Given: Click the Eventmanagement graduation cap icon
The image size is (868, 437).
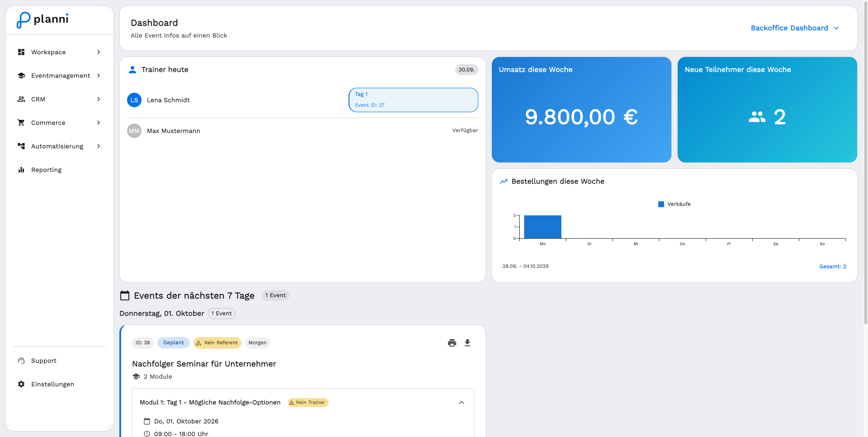Looking at the screenshot, I should tap(21, 76).
